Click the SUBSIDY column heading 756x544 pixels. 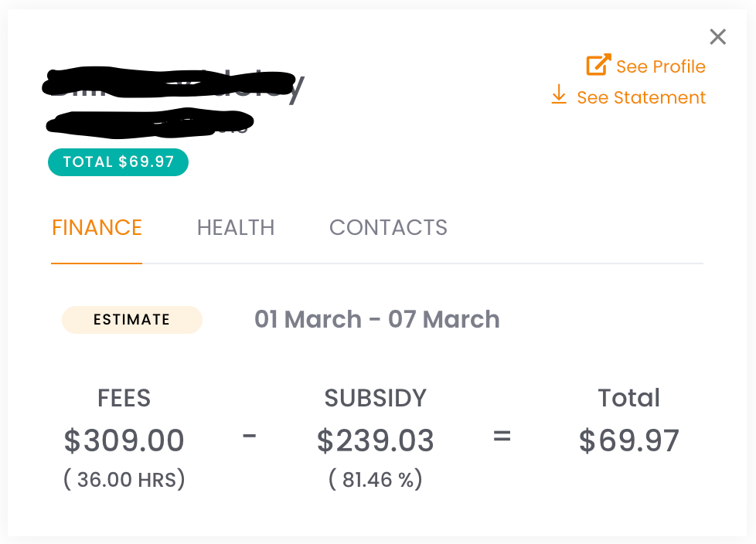[375, 398]
